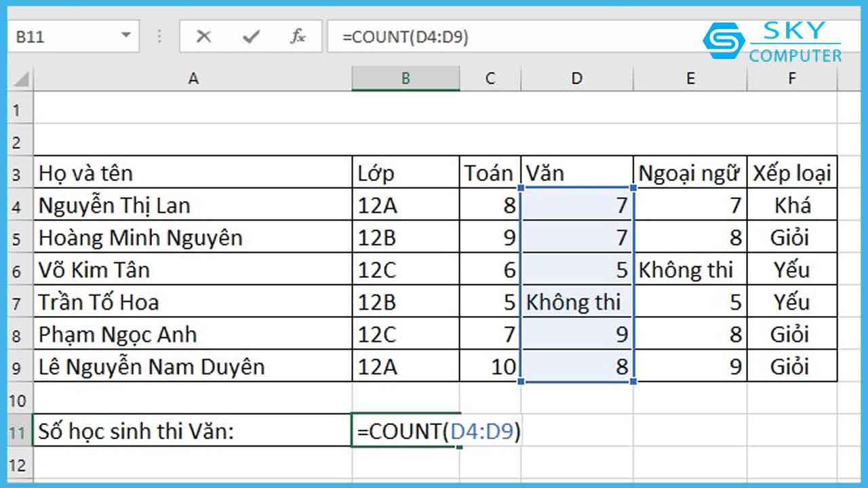Select column A header

[x=193, y=79]
